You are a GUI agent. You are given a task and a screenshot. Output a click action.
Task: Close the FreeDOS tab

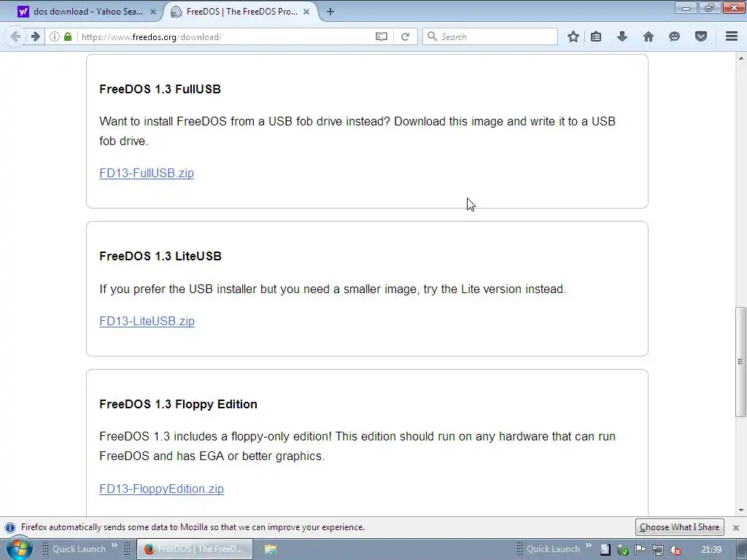[x=306, y=12]
